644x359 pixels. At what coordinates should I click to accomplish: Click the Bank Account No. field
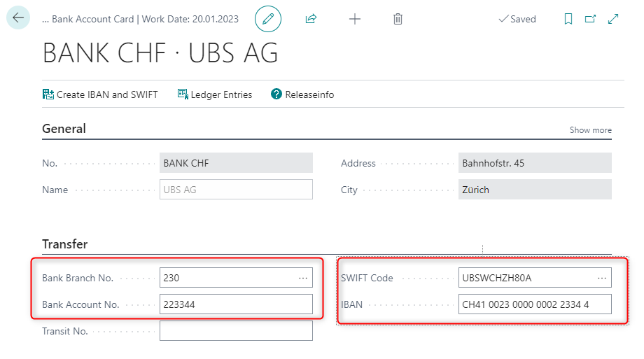click(235, 304)
